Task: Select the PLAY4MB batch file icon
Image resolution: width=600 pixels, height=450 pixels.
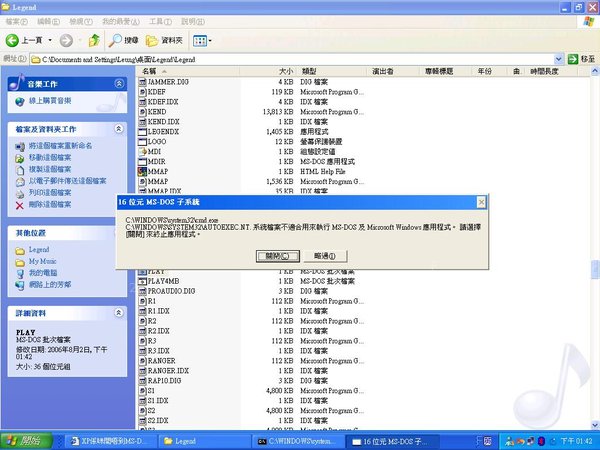Action: (142, 281)
